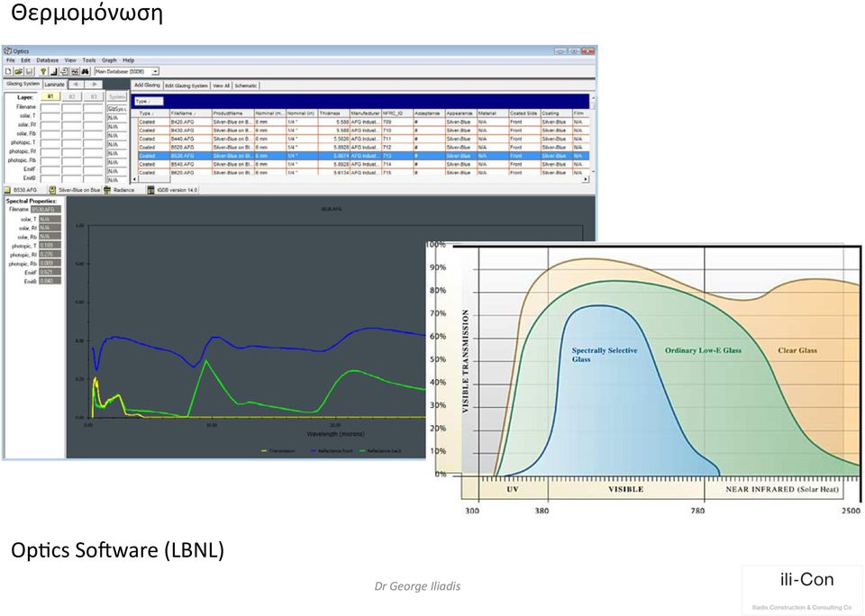This screenshot has width=865, height=616.
Task: Select the B440.AFG row
Action: pos(363,139)
